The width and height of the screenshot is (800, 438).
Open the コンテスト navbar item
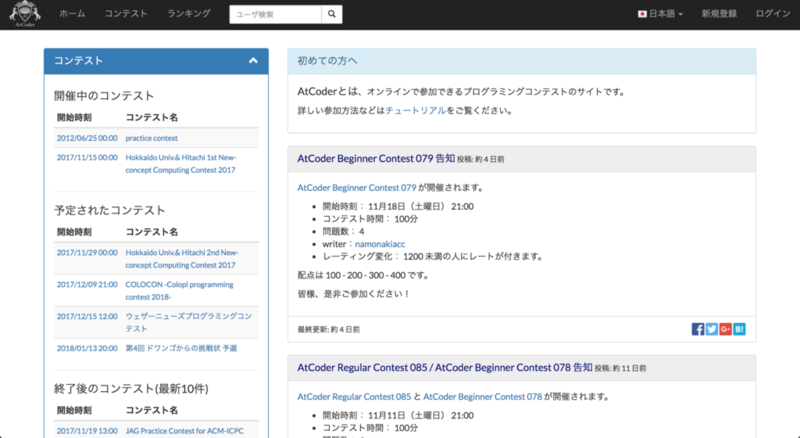click(126, 14)
